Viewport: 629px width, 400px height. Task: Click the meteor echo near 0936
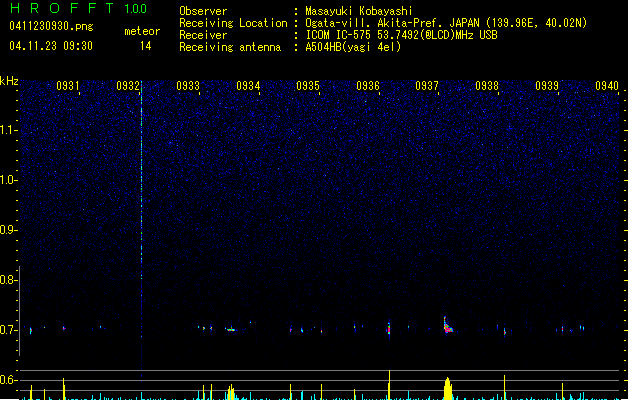tap(388, 328)
